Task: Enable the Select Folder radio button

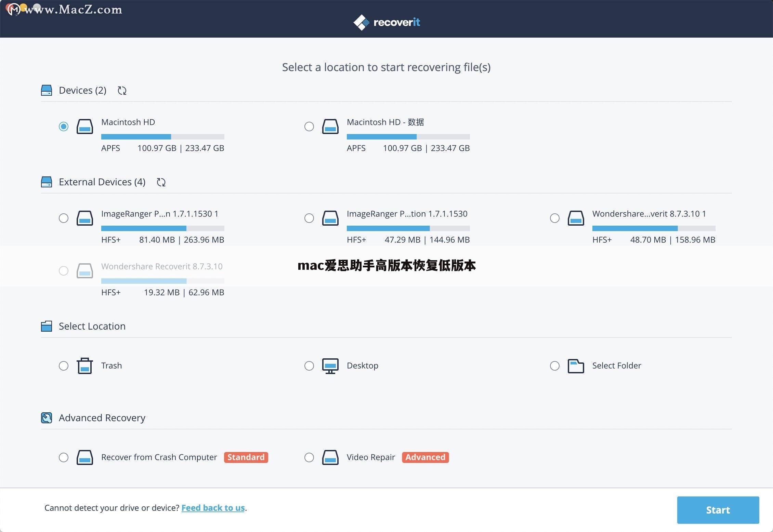Action: pos(555,366)
